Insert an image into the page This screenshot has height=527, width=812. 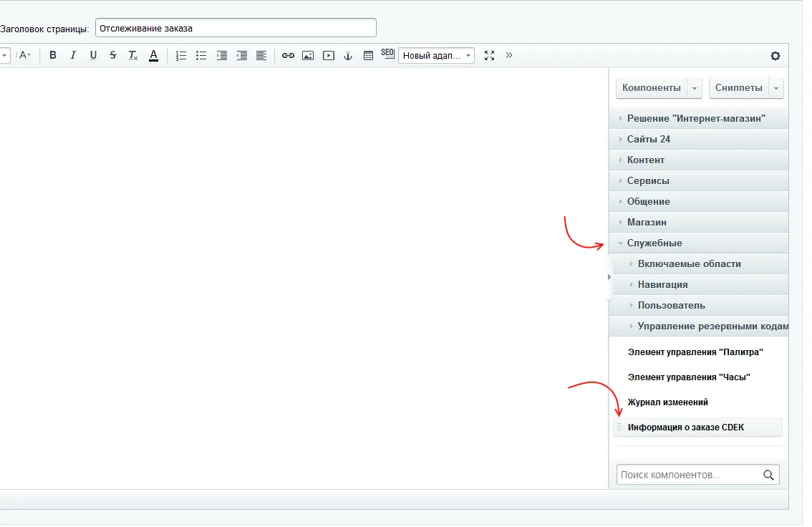click(x=308, y=55)
